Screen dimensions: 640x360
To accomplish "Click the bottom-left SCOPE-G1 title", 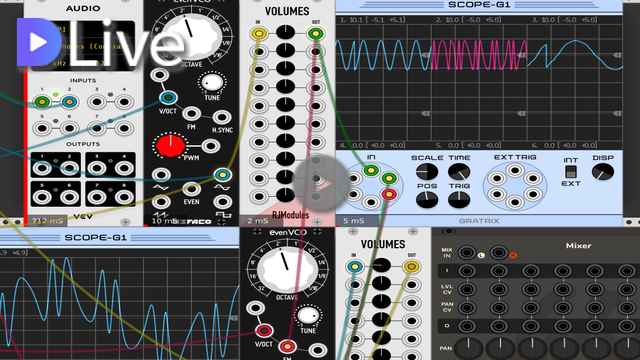I will 96,238.
